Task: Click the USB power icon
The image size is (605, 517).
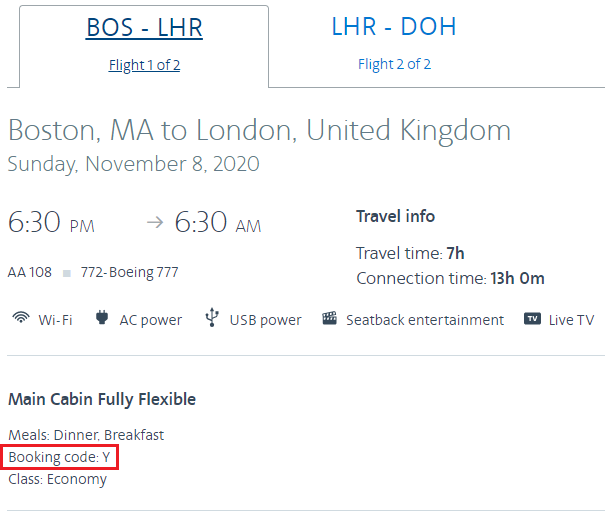Action: pyautogui.click(x=211, y=319)
